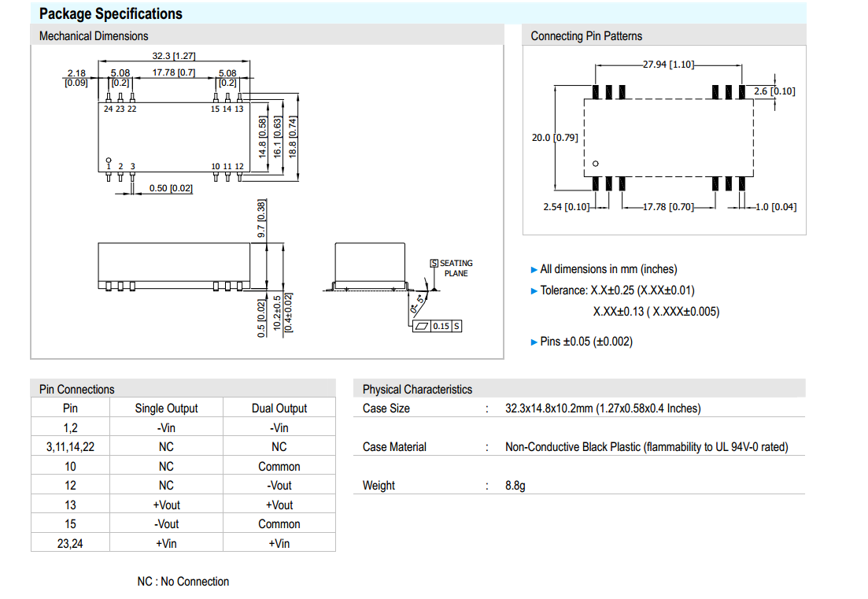868x599 pixels.
Task: Click the pin 1 circle marker in Mechanical Dimensions
Action: [109, 159]
